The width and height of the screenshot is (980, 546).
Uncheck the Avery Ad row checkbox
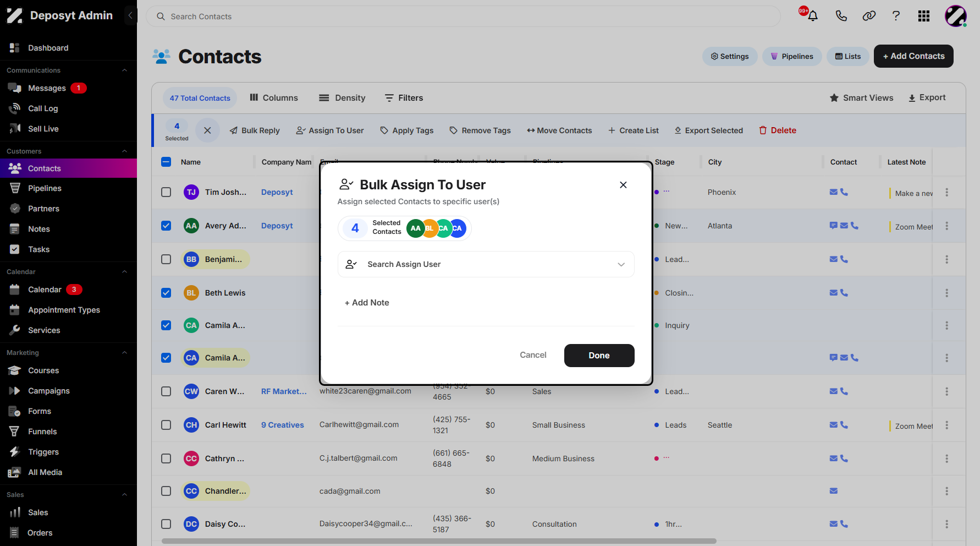pos(166,226)
